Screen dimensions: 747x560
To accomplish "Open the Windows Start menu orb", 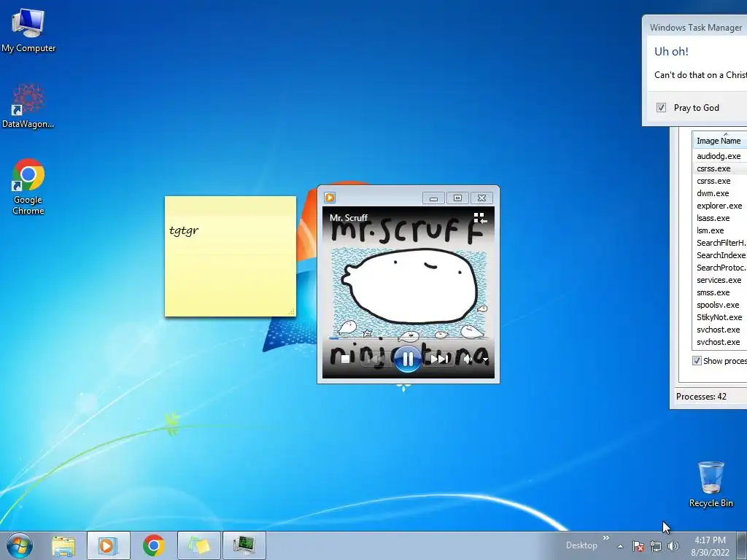I will click(20, 545).
